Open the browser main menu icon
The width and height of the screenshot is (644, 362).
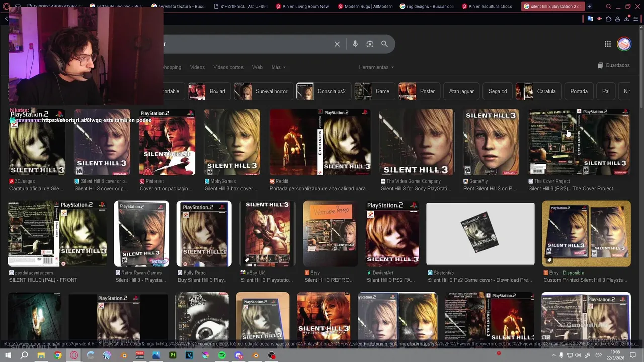(x=636, y=19)
